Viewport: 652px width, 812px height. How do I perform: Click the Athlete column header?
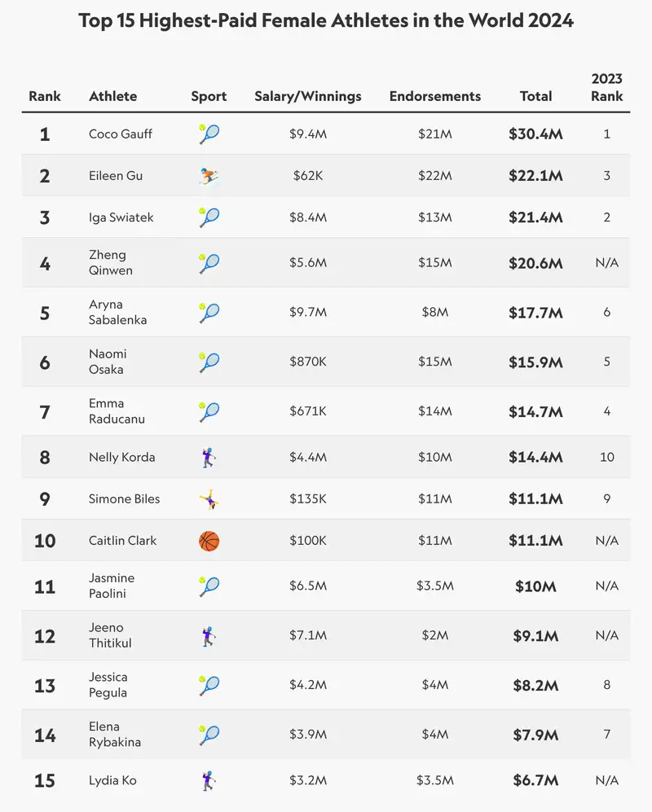(112, 96)
